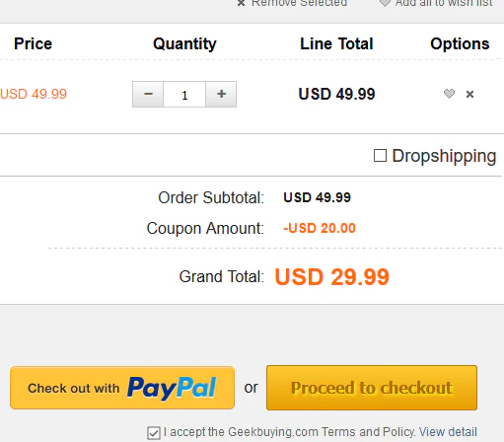Uncheck the accept Terms and Policy checkbox

(154, 433)
